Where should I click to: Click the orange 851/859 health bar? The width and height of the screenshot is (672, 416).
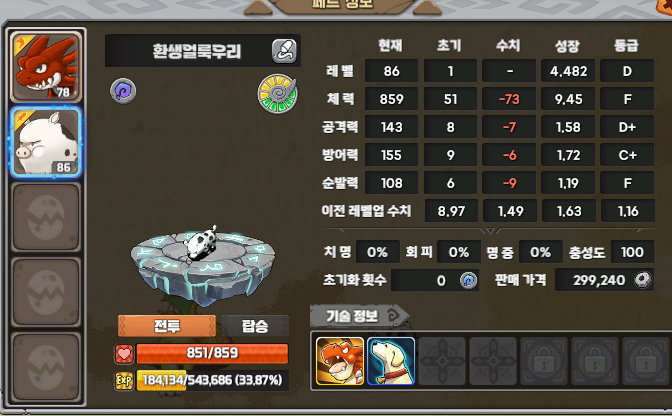tap(212, 353)
